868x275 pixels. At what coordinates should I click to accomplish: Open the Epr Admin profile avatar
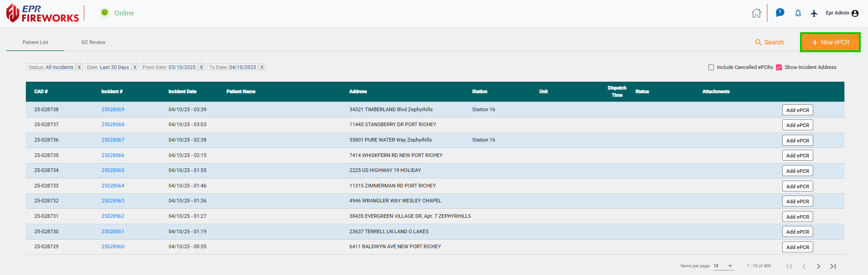[855, 13]
